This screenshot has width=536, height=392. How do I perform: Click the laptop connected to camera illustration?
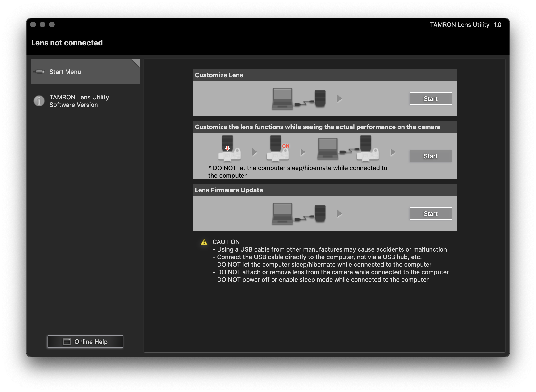(348, 149)
